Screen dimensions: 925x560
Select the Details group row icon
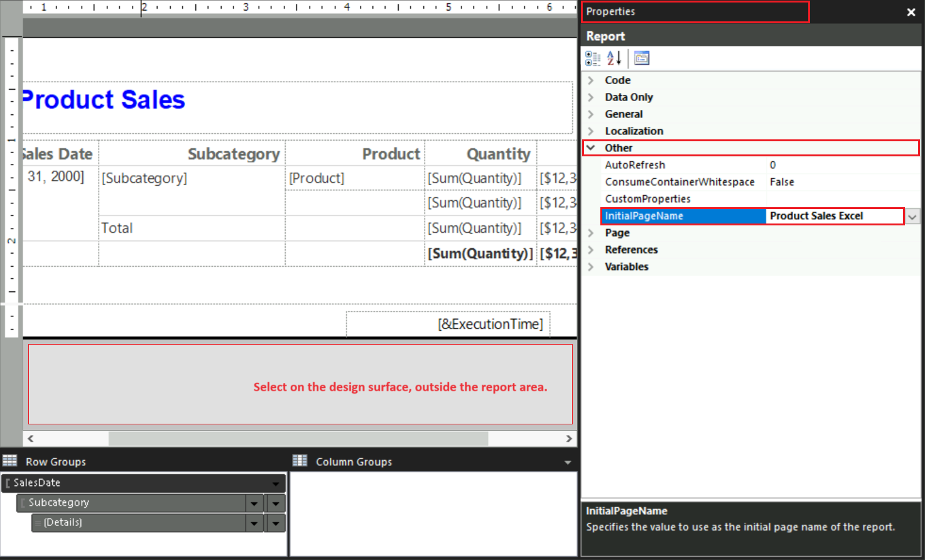(x=38, y=522)
